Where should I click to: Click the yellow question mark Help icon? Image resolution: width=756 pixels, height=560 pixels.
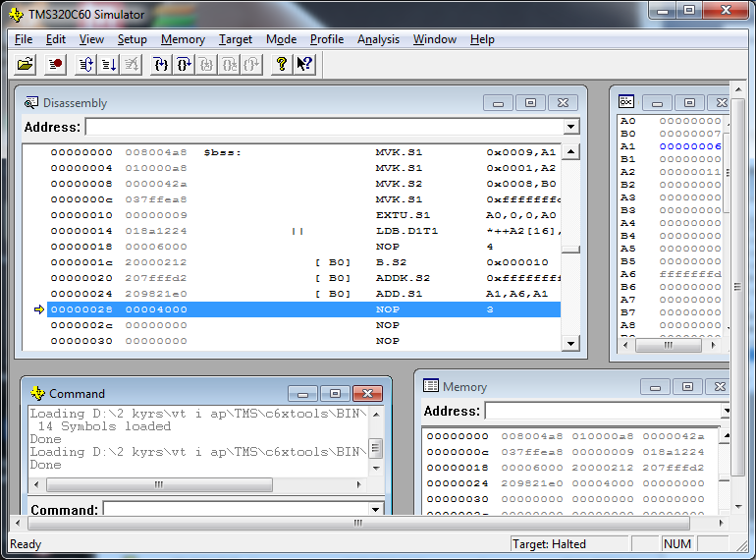282,64
